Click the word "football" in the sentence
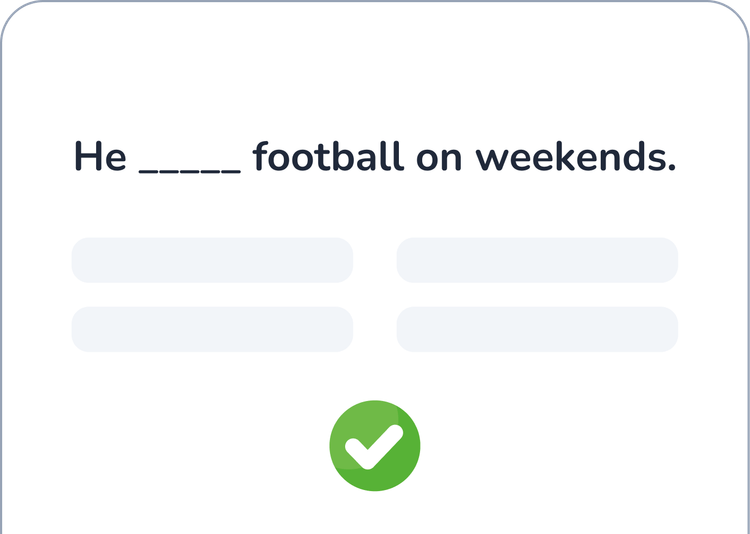This screenshot has height=534, width=750. tap(327, 157)
